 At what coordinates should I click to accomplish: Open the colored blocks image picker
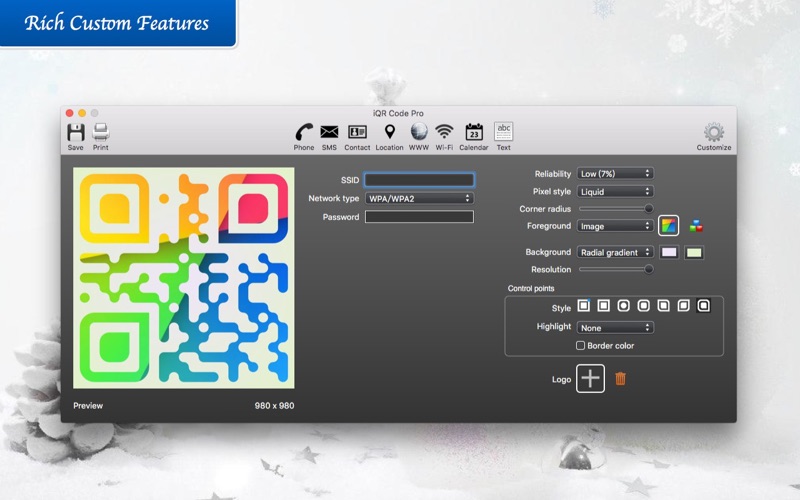(x=696, y=226)
